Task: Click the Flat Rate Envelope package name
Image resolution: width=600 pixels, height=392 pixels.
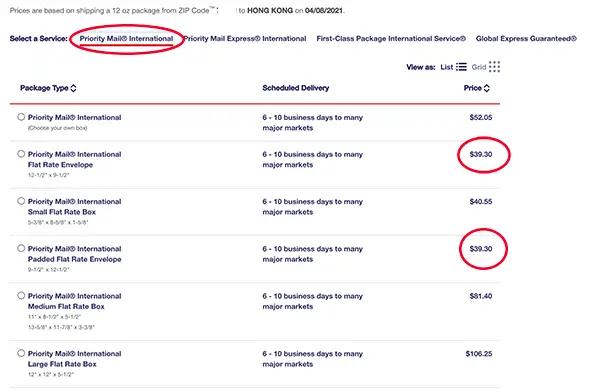Action: tap(75, 160)
